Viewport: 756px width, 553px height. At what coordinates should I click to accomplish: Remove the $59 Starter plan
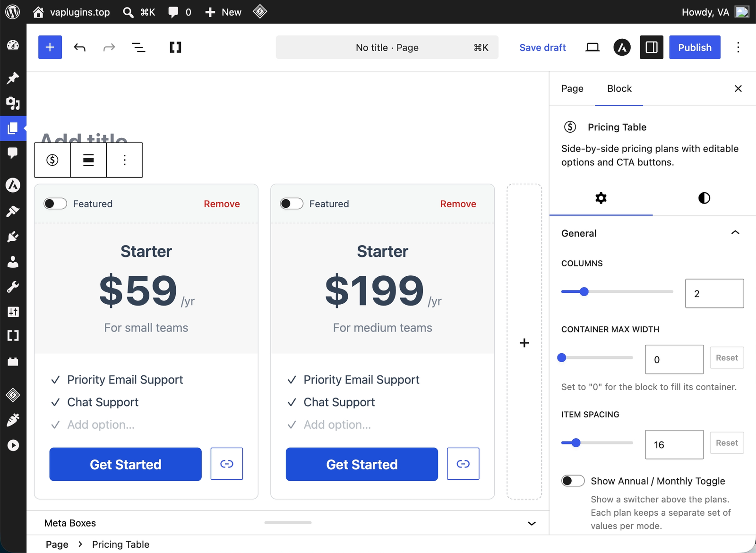pyautogui.click(x=222, y=204)
